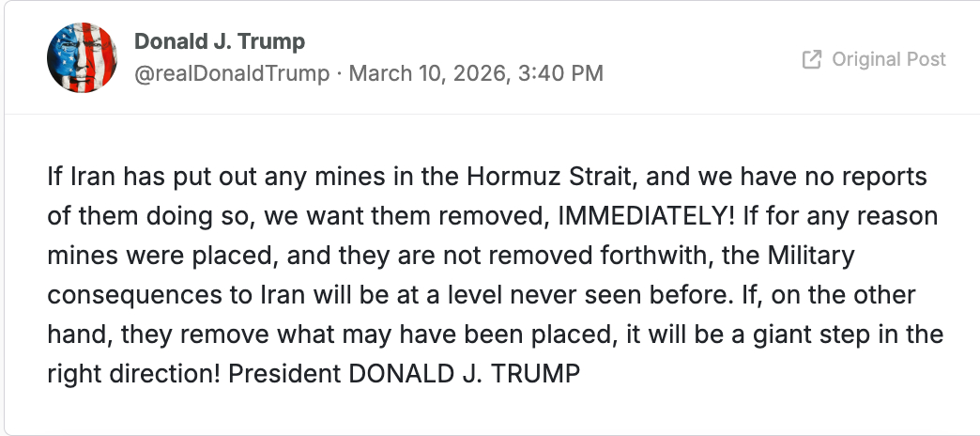Click the word consequences in the post
Viewport: 980px width, 436px height.
click(121, 294)
